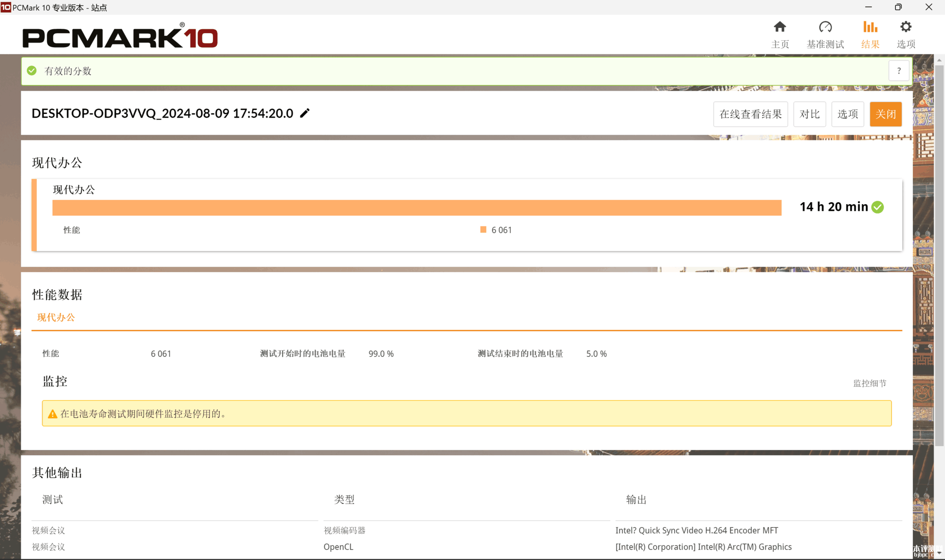
Task: Click the 其他输出 section heading
Action: click(57, 473)
